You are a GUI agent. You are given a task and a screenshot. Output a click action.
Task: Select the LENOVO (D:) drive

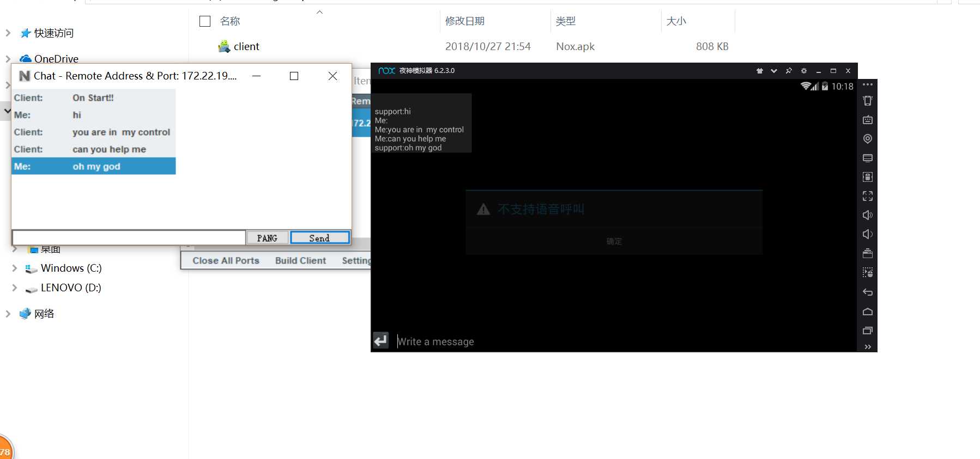pos(71,287)
